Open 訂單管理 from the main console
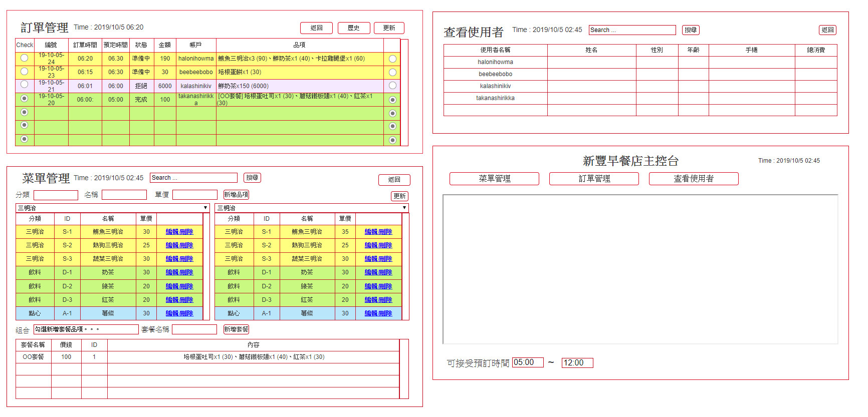The height and width of the screenshot is (417, 868). 594,179
